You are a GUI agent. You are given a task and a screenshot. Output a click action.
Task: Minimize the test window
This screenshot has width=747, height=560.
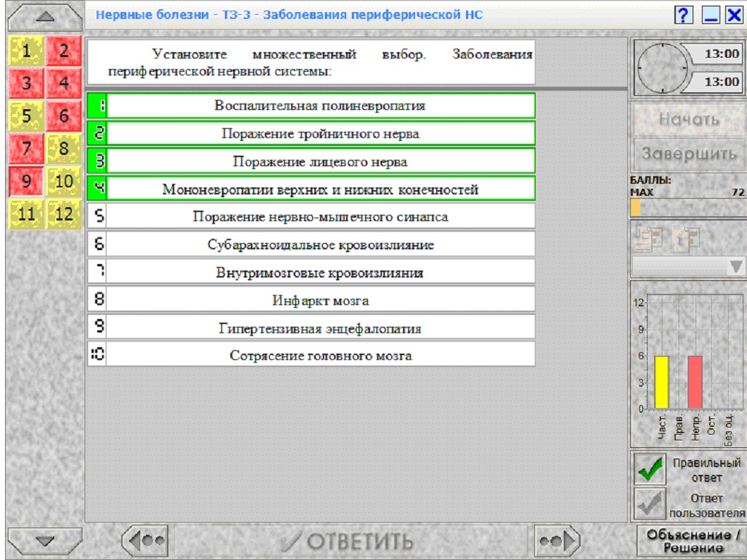tap(710, 15)
